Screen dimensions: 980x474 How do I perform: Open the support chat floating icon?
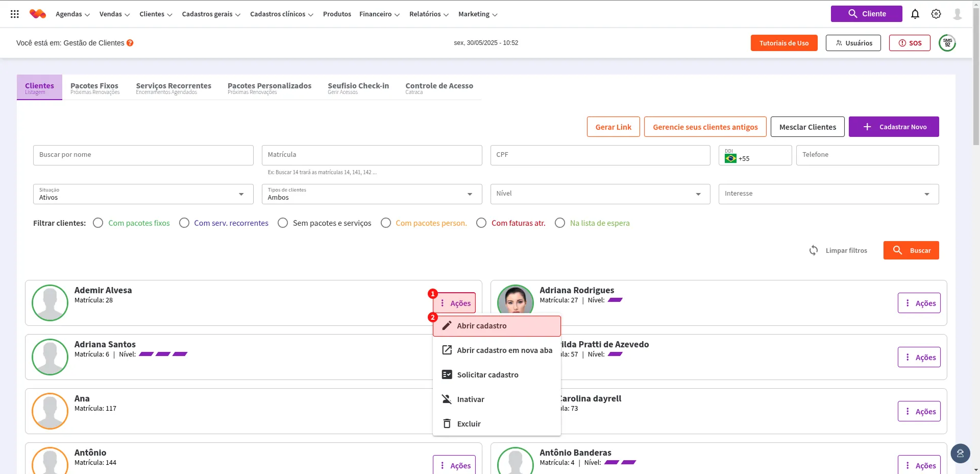pyautogui.click(x=960, y=453)
